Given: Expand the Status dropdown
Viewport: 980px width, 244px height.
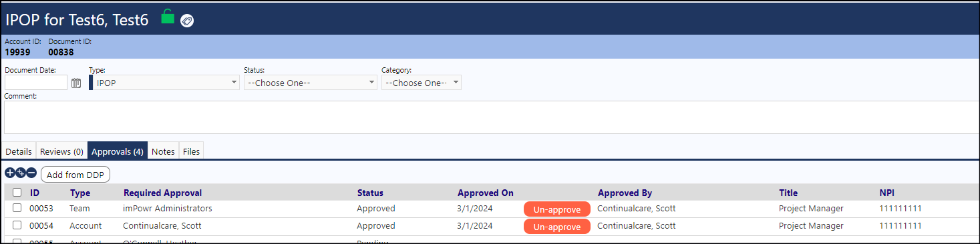Looking at the screenshot, I should (x=311, y=83).
